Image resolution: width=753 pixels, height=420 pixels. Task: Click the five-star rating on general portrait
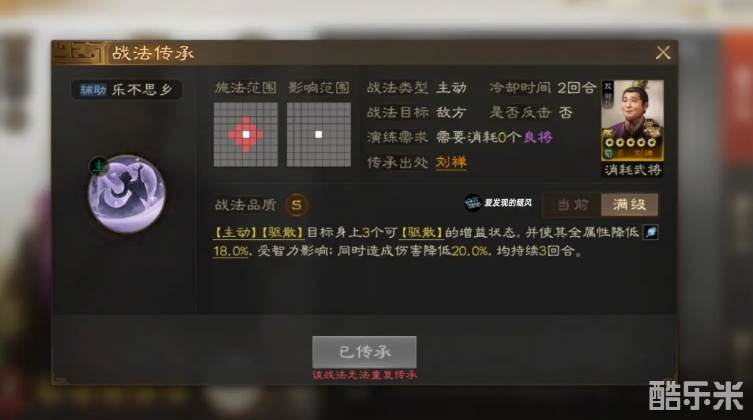[631, 143]
